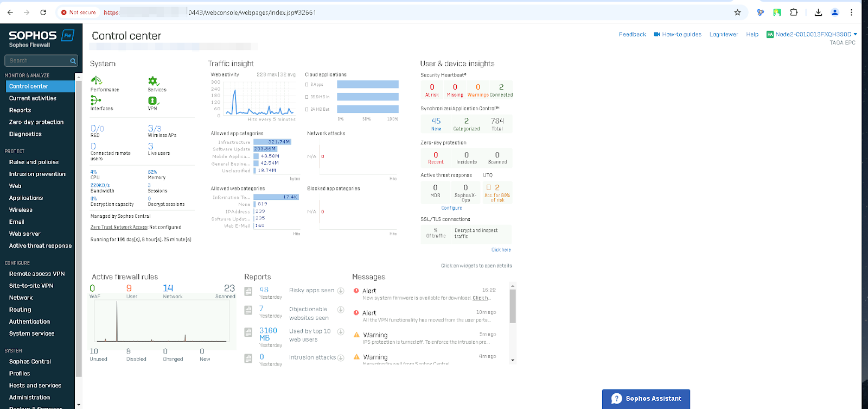Click the Feedback link
The image size is (868, 409).
(633, 34)
